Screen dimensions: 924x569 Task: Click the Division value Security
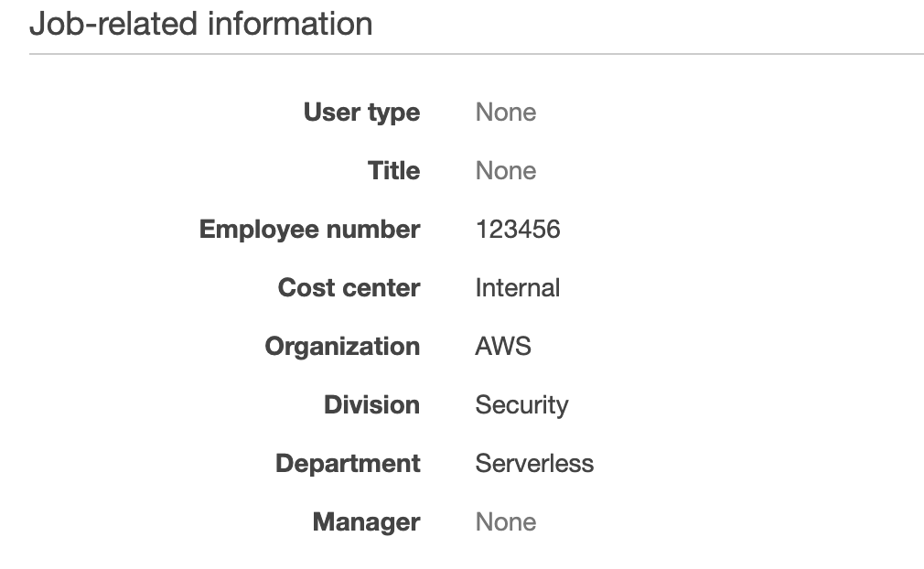[521, 404]
